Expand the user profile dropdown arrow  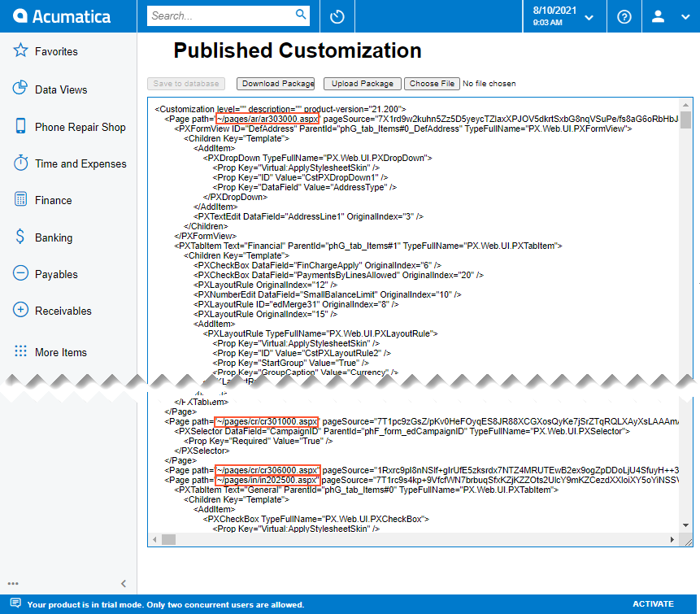685,17
